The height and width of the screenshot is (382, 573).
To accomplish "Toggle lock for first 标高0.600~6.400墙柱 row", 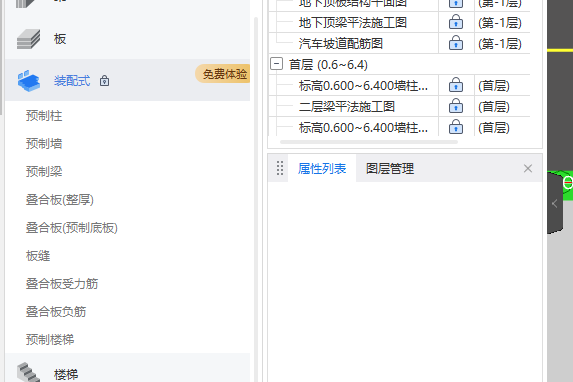I will pyautogui.click(x=456, y=85).
